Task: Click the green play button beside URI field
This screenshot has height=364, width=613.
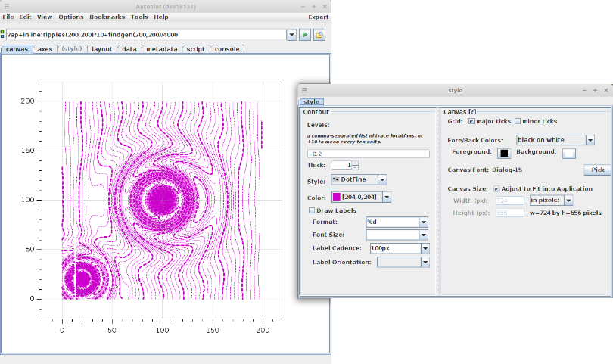Action: (304, 35)
